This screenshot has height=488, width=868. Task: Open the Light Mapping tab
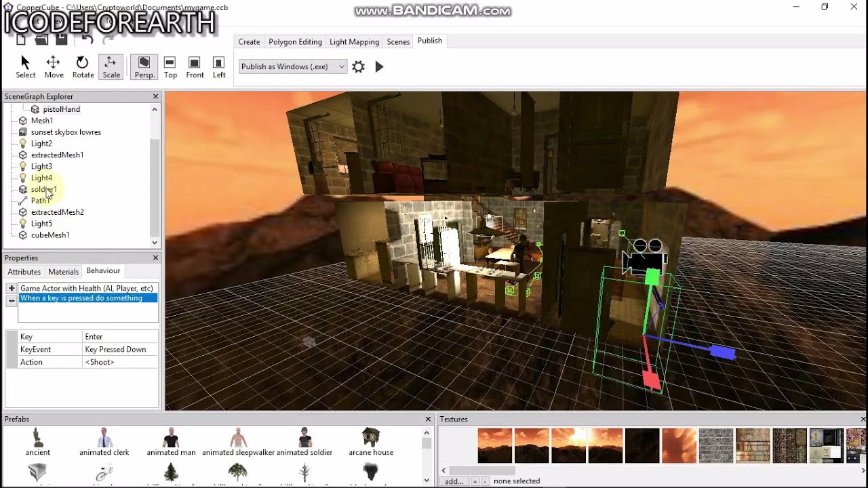354,41
